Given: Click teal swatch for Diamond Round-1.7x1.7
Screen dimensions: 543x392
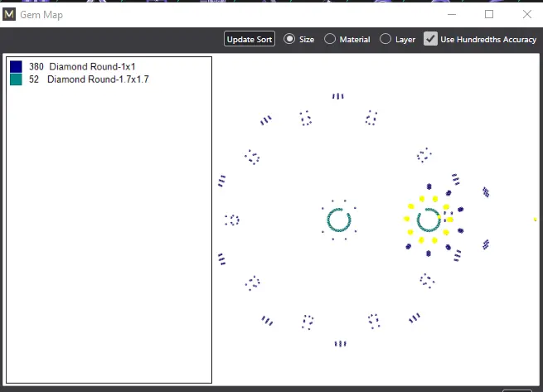Looking at the screenshot, I should tap(16, 80).
